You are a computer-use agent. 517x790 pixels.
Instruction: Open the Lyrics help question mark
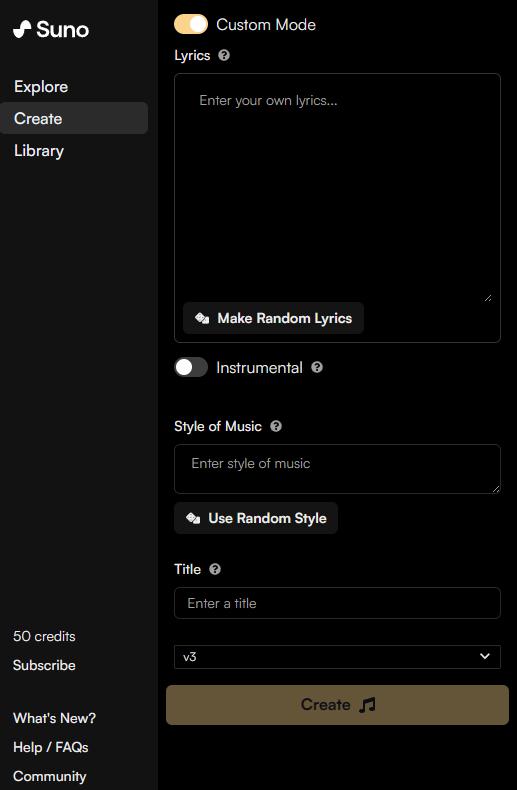[224, 55]
